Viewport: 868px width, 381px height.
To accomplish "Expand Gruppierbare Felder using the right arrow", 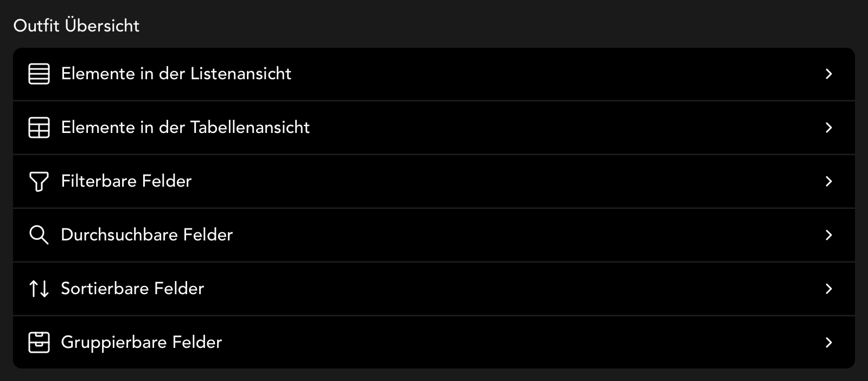I will click(828, 342).
